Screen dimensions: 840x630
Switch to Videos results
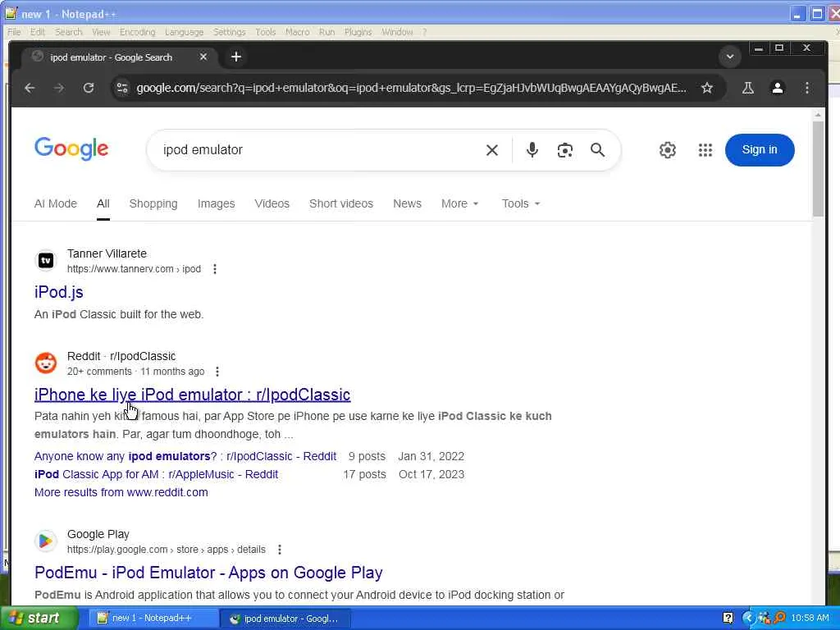tap(272, 203)
